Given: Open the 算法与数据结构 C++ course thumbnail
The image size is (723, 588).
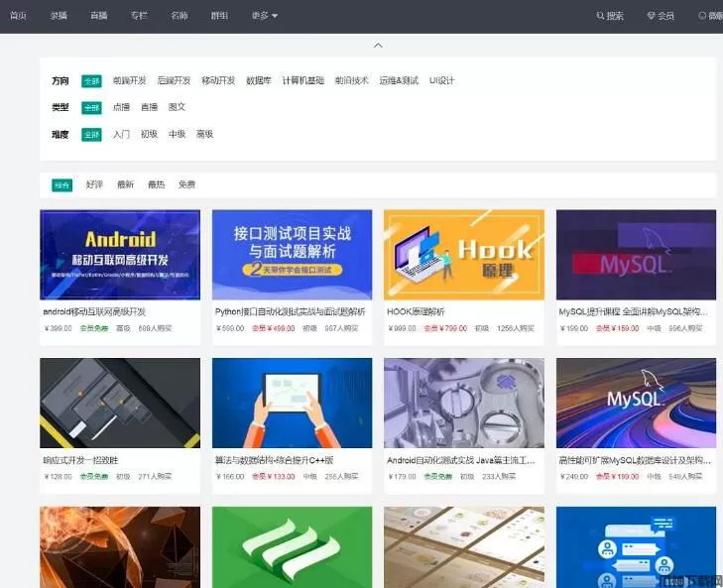Looking at the screenshot, I should click(293, 404).
